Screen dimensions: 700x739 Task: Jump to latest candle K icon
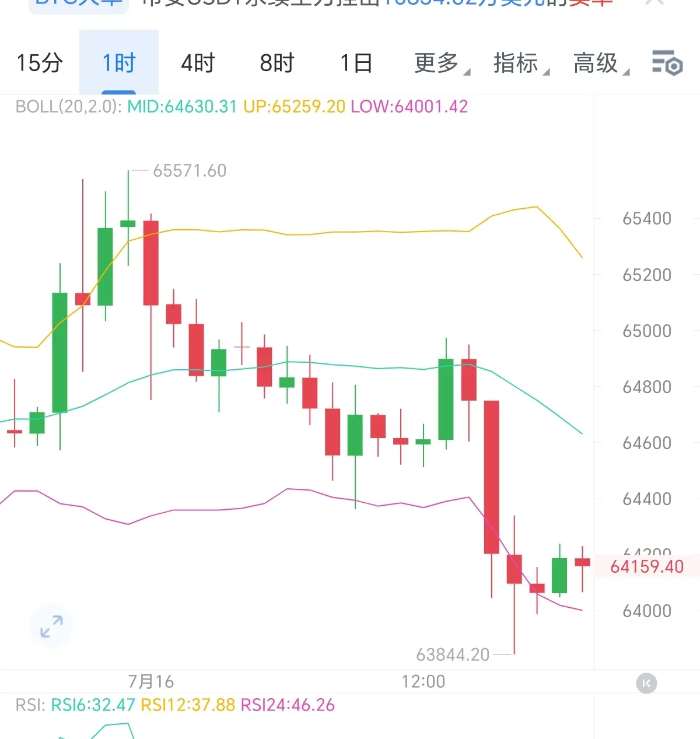click(646, 683)
